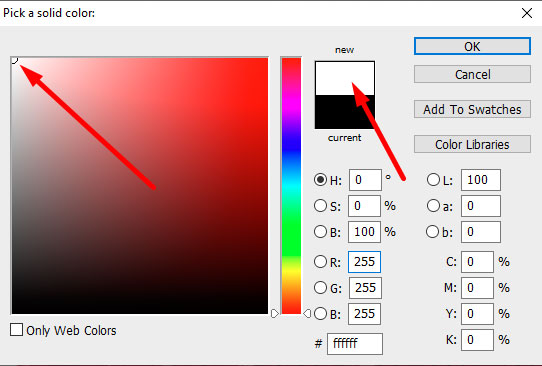Enable the Only Web Colors checkbox
This screenshot has height=366, width=542.
(x=16, y=330)
